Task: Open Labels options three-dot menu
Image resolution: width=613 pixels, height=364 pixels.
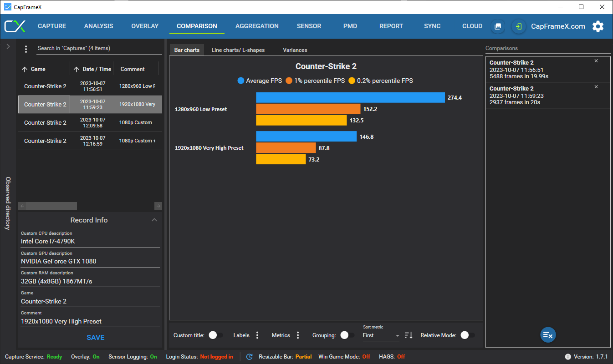Action: [257, 335]
